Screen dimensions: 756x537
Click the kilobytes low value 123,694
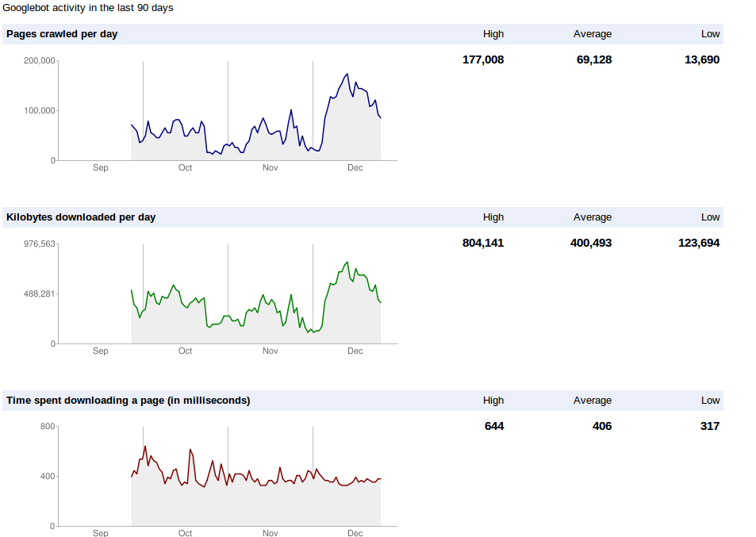click(699, 243)
